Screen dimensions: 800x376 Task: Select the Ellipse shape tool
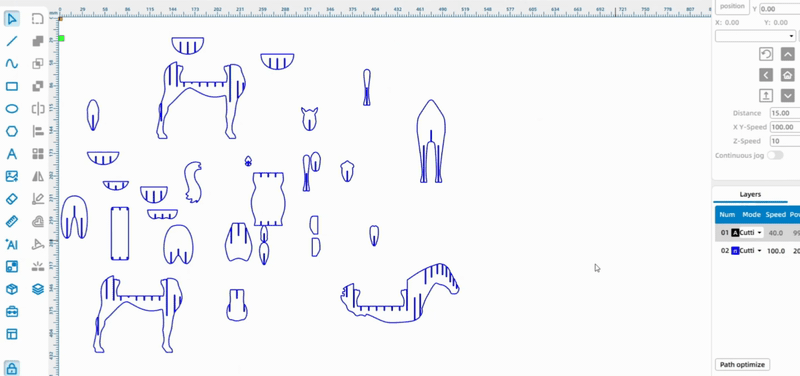point(12,109)
